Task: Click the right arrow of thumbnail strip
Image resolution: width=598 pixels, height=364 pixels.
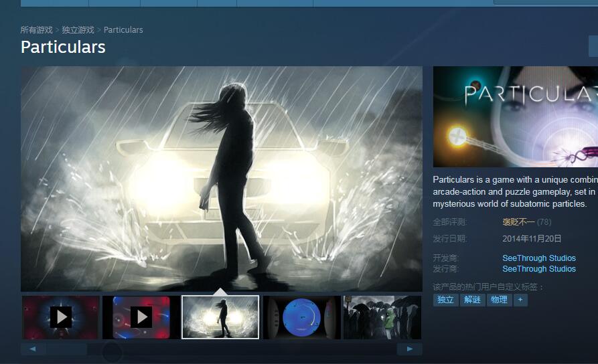Action: pyautogui.click(x=410, y=349)
